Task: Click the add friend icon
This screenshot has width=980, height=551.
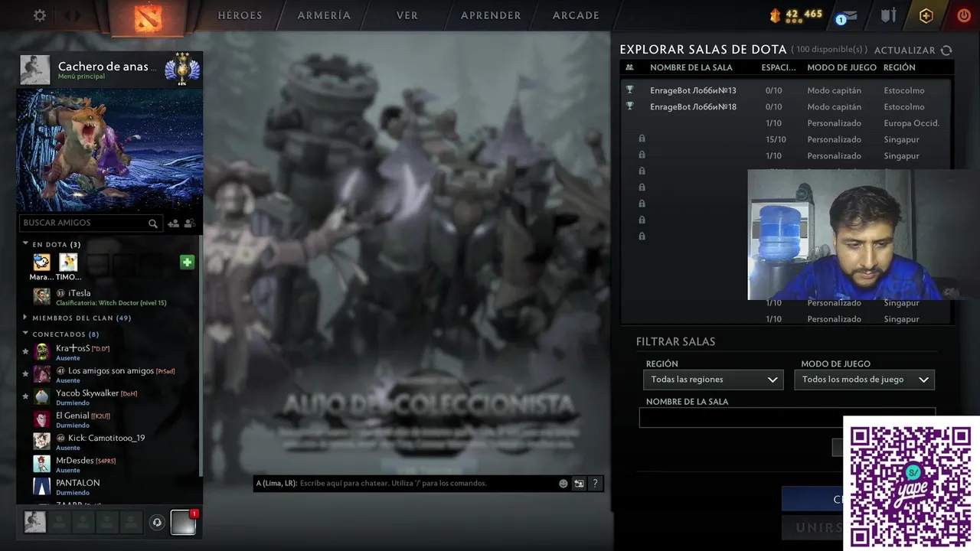Action: point(174,223)
